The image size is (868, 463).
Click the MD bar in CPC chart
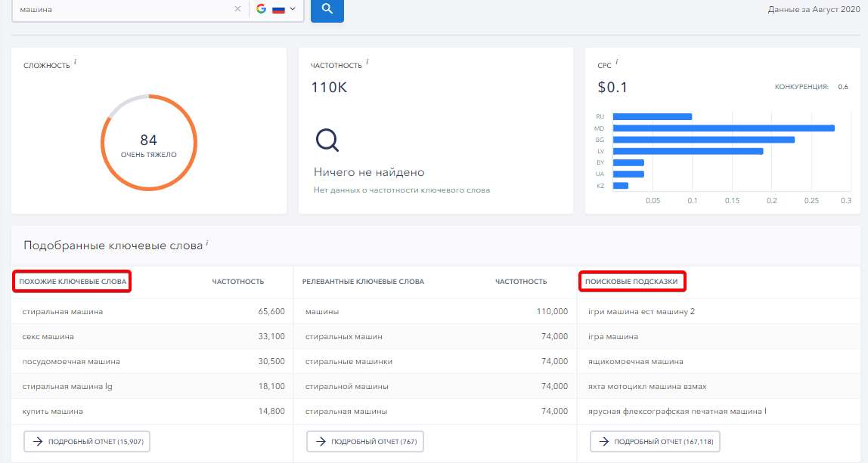724,128
